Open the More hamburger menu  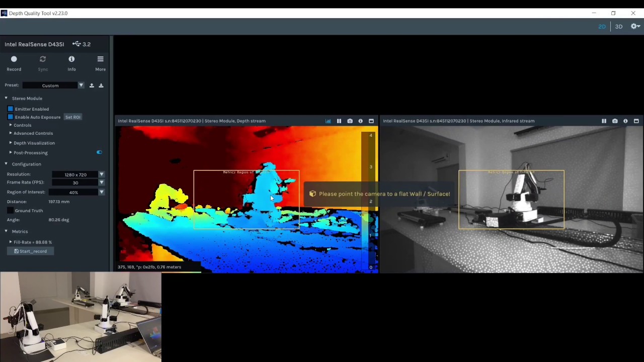tap(100, 59)
